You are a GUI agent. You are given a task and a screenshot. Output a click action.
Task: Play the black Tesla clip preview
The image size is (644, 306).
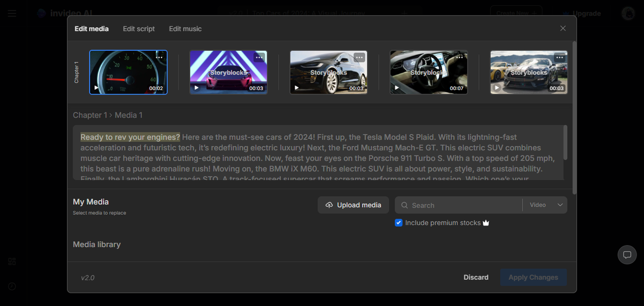pyautogui.click(x=297, y=88)
